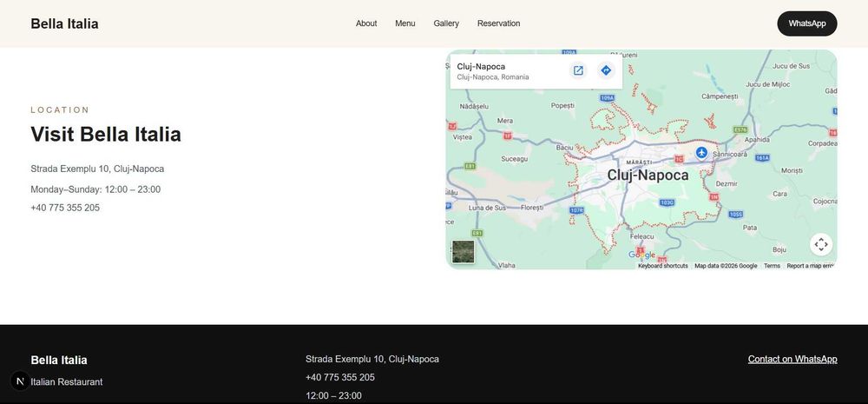868x404 pixels.
Task: Click the Câmpenești map label
Action: pyautogui.click(x=720, y=96)
